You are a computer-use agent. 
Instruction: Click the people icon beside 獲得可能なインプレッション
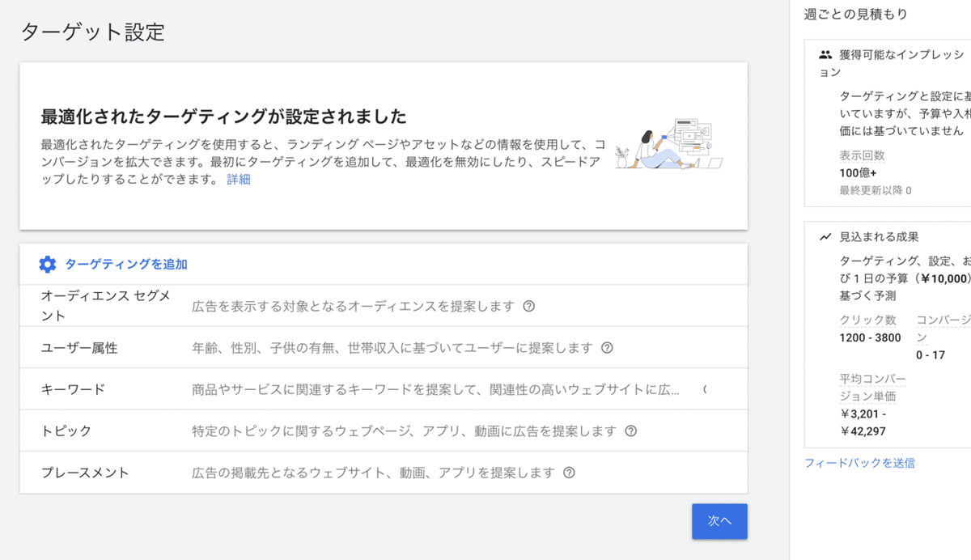click(x=825, y=55)
